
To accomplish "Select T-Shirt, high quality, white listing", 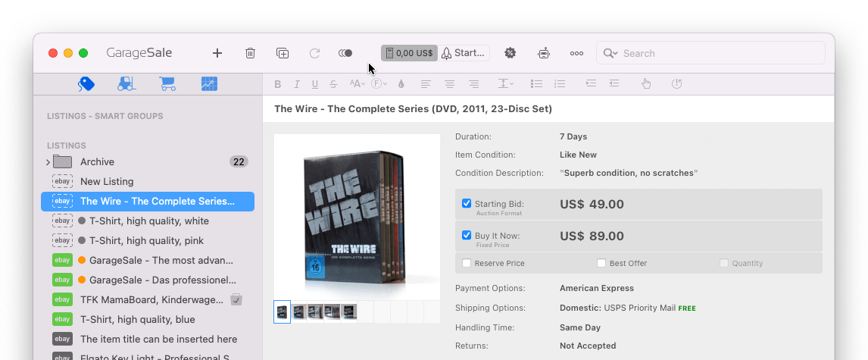I will [x=148, y=221].
